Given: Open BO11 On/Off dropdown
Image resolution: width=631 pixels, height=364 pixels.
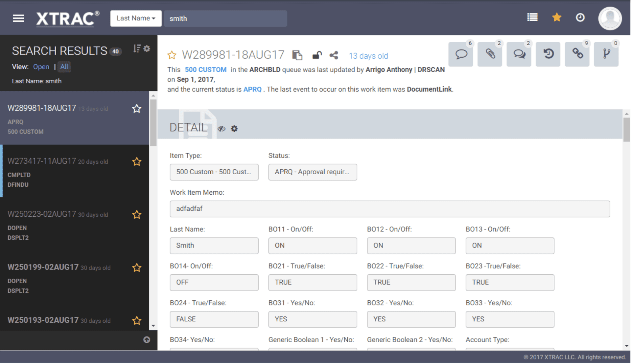Looking at the screenshot, I should coord(313,246).
